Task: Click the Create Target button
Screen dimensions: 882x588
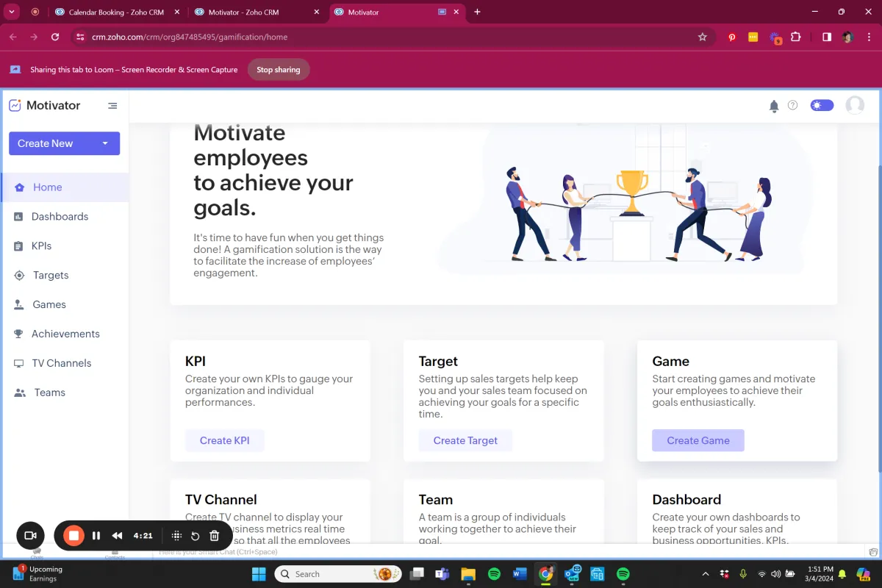Action: 465,440
